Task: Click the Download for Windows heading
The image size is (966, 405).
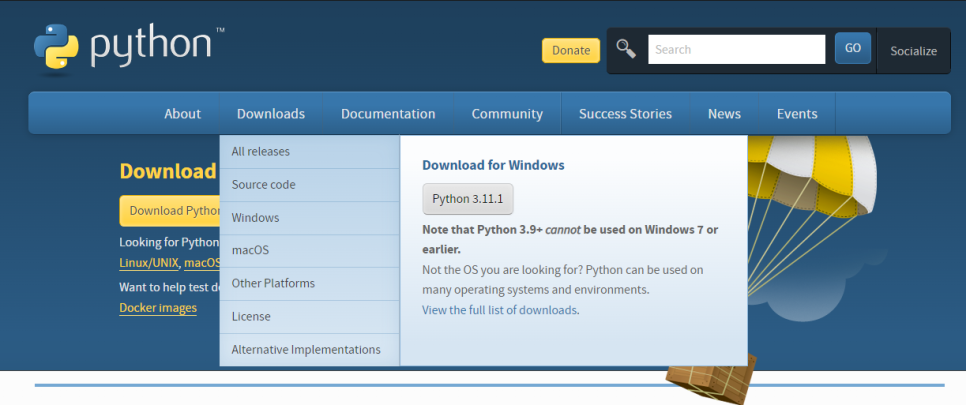Action: click(493, 165)
